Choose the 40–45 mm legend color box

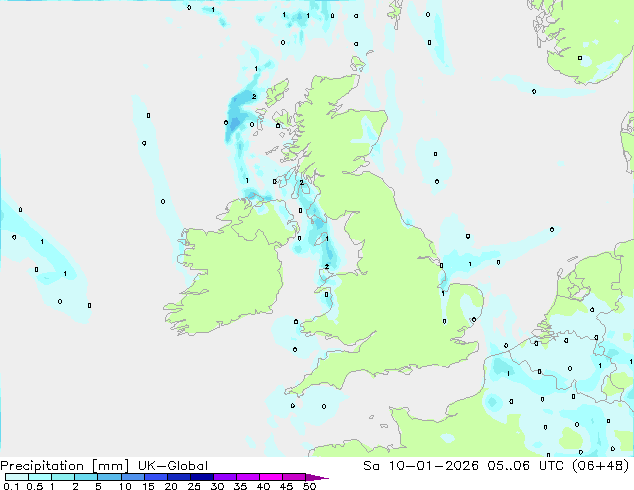tap(271, 477)
